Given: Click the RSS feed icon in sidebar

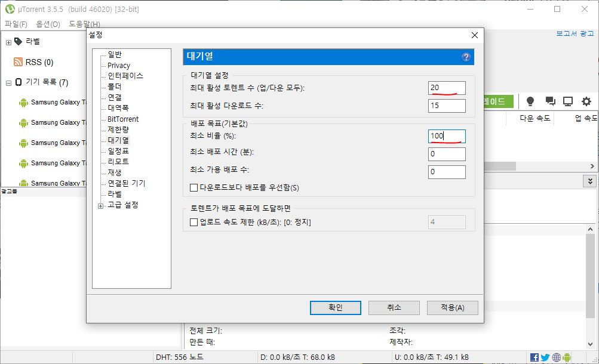Looking at the screenshot, I should click(18, 62).
